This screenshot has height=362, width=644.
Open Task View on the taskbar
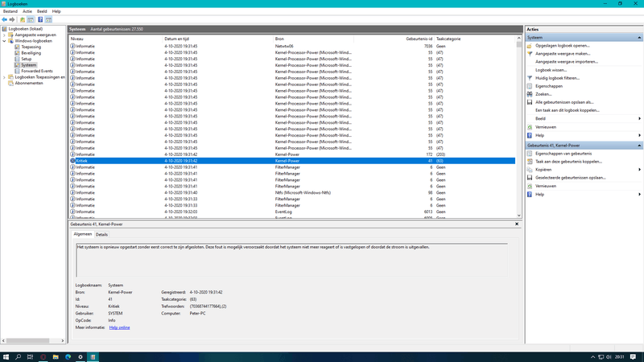(x=30, y=357)
